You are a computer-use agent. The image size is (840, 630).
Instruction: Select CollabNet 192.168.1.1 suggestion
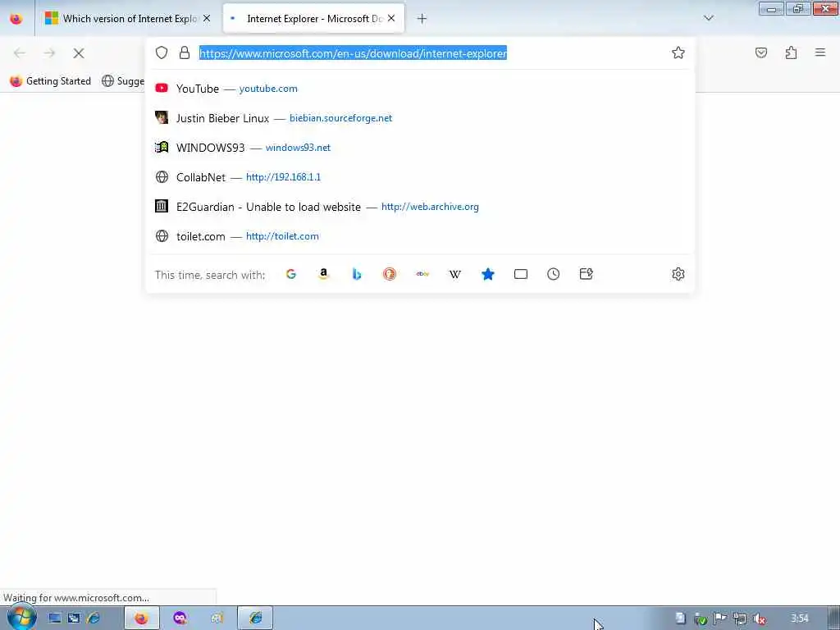click(420, 177)
